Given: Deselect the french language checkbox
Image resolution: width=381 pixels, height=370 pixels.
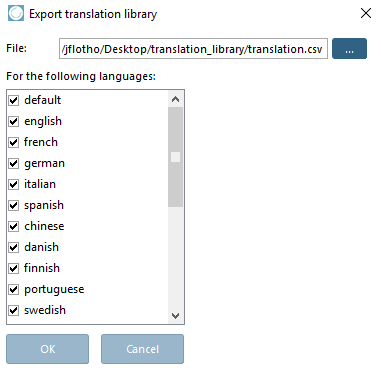Looking at the screenshot, I should [x=13, y=142].
